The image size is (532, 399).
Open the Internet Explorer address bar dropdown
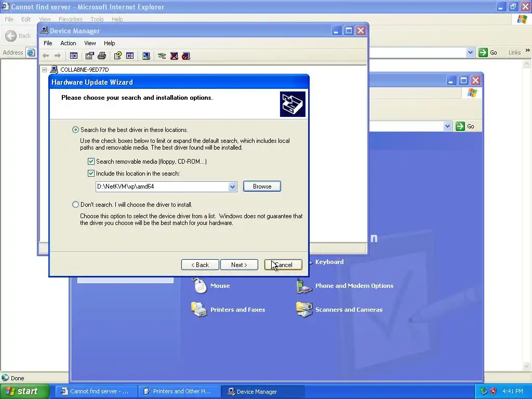click(470, 52)
